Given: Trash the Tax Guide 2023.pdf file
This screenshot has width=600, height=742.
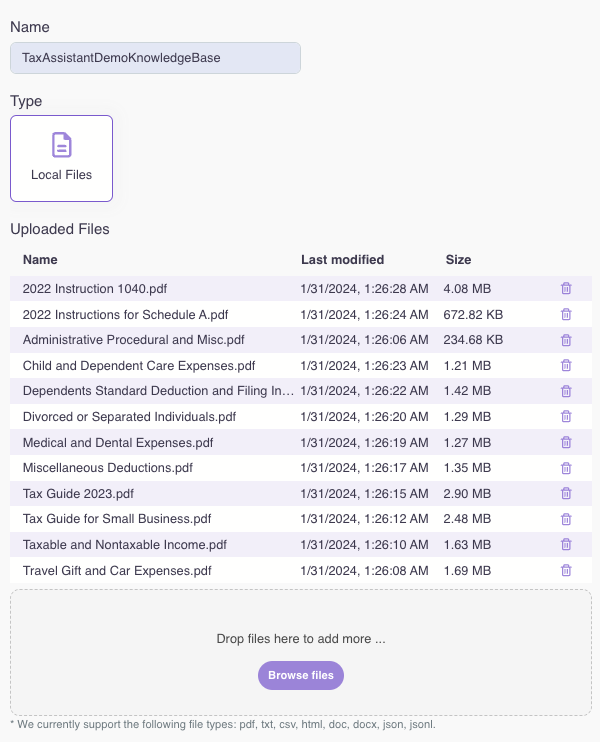Looking at the screenshot, I should click(566, 493).
